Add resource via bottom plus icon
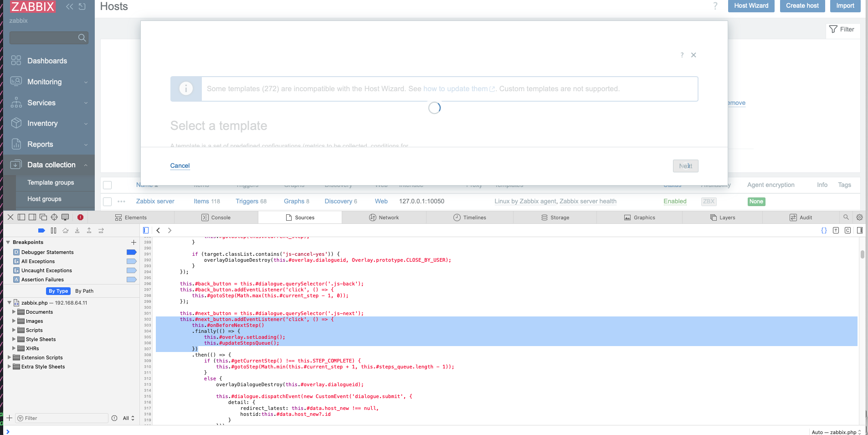The height and width of the screenshot is (435, 868). pos(9,418)
